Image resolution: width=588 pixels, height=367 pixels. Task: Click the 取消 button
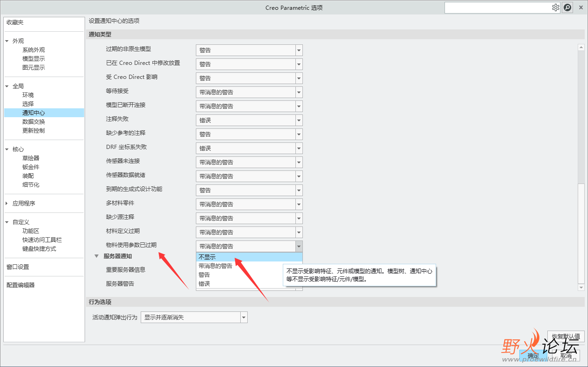click(566, 355)
